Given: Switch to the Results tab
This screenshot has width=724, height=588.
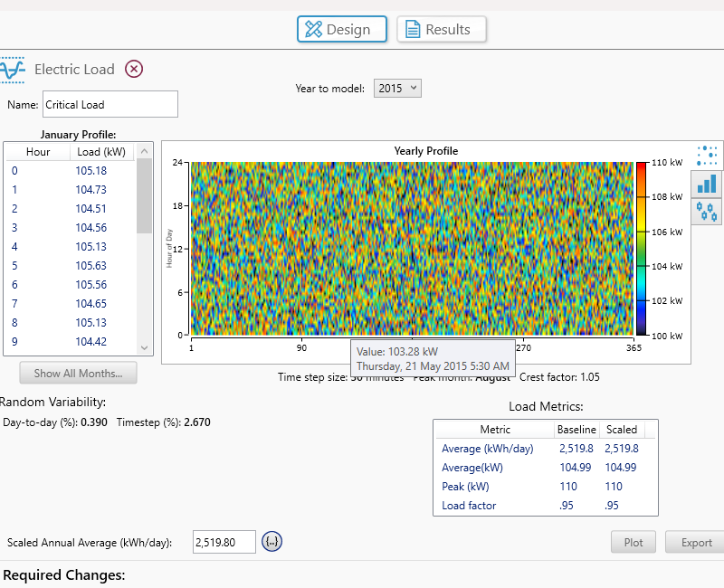Looking at the screenshot, I should pos(441,29).
